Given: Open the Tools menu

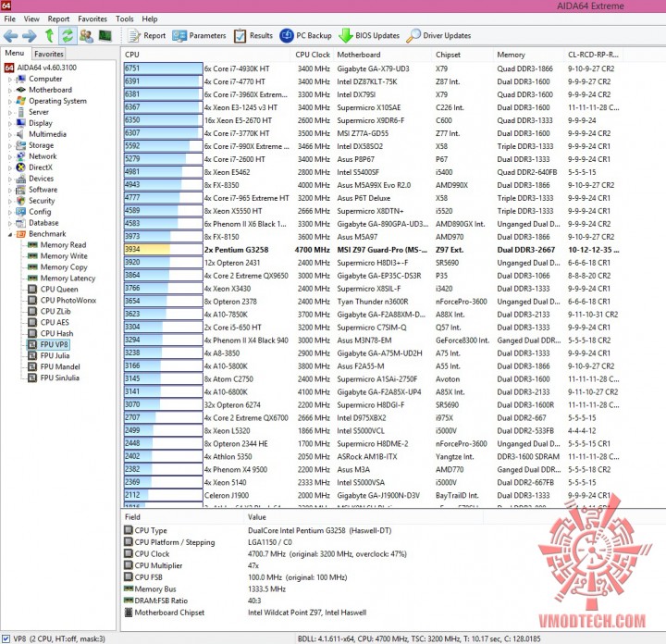Looking at the screenshot, I should 125,19.
